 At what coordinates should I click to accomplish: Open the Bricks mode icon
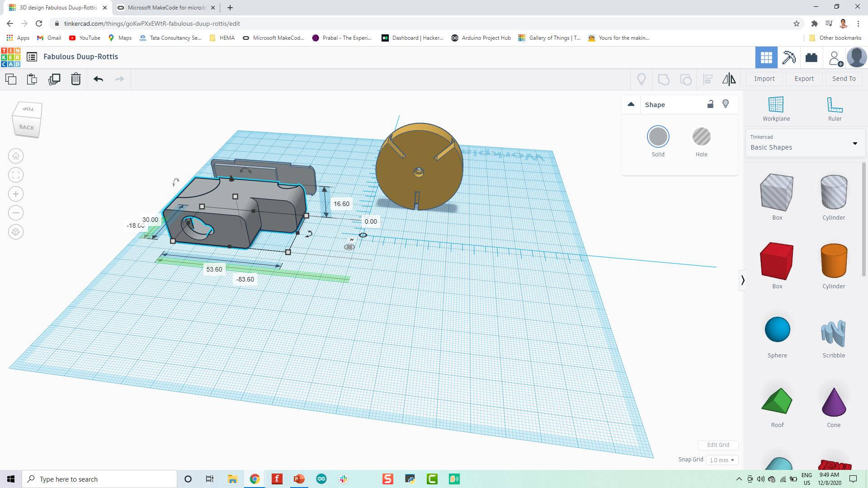pos(811,57)
